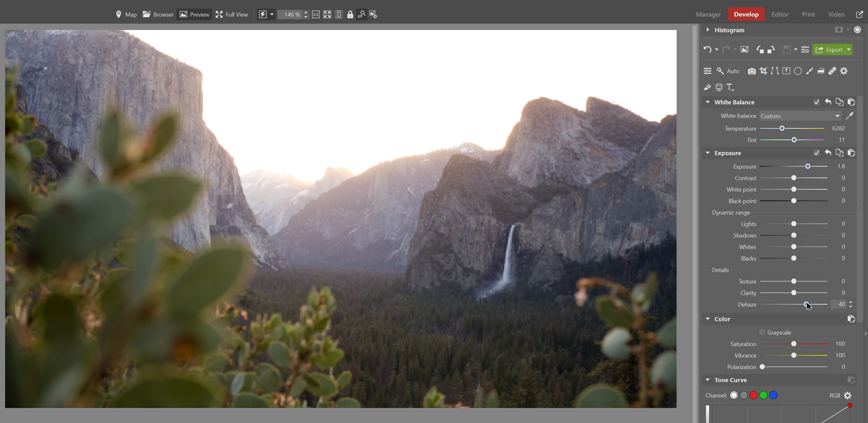Open the preview image settings icon
The height and width of the screenshot is (423, 868).
tap(373, 14)
